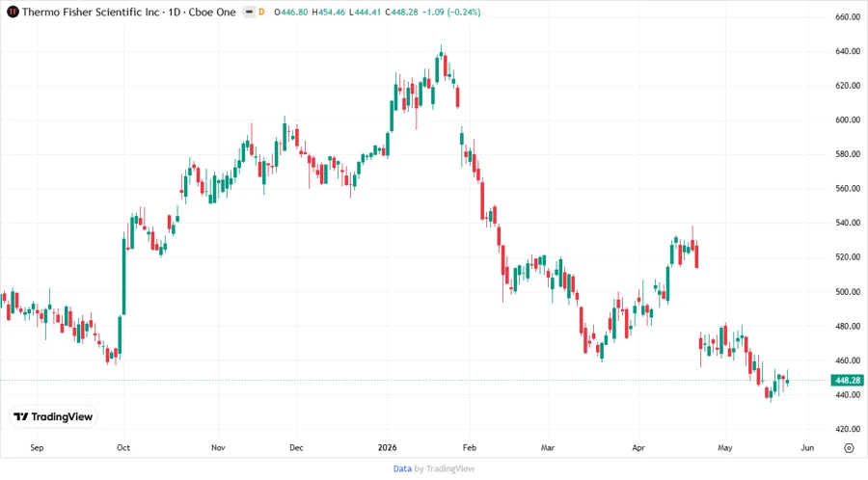Click the 600.00 price axis label
The height and width of the screenshot is (480, 868).
pyautogui.click(x=848, y=120)
